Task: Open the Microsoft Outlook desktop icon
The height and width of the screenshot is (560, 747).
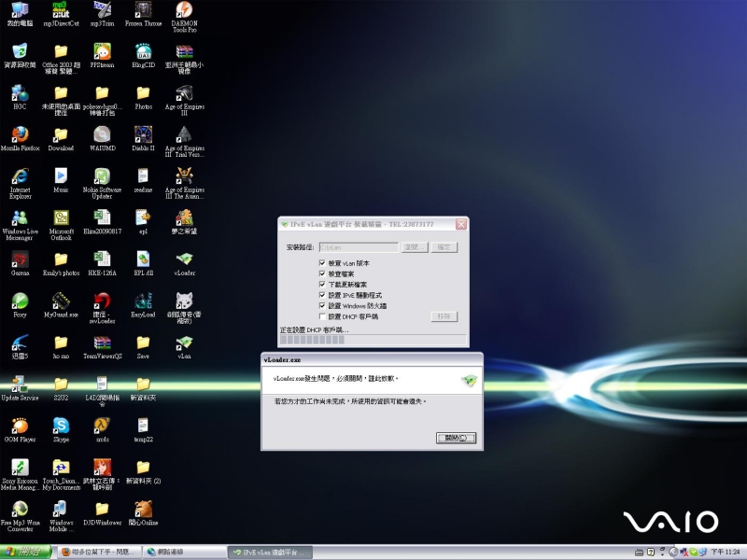Action: point(61,217)
